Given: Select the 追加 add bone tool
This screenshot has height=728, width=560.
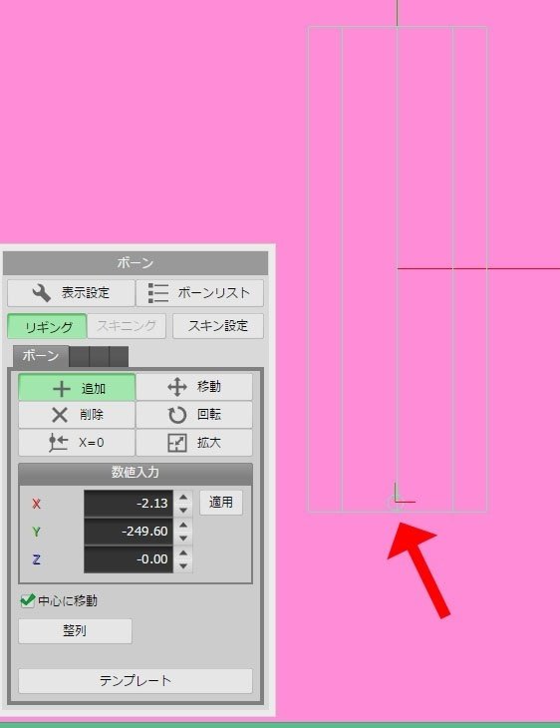Looking at the screenshot, I should point(77,388).
